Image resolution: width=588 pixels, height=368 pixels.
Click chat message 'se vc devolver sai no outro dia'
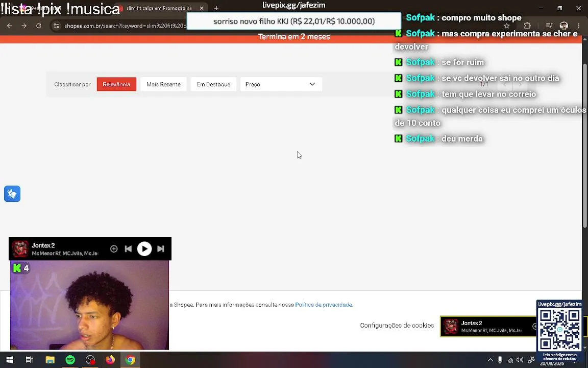500,78
